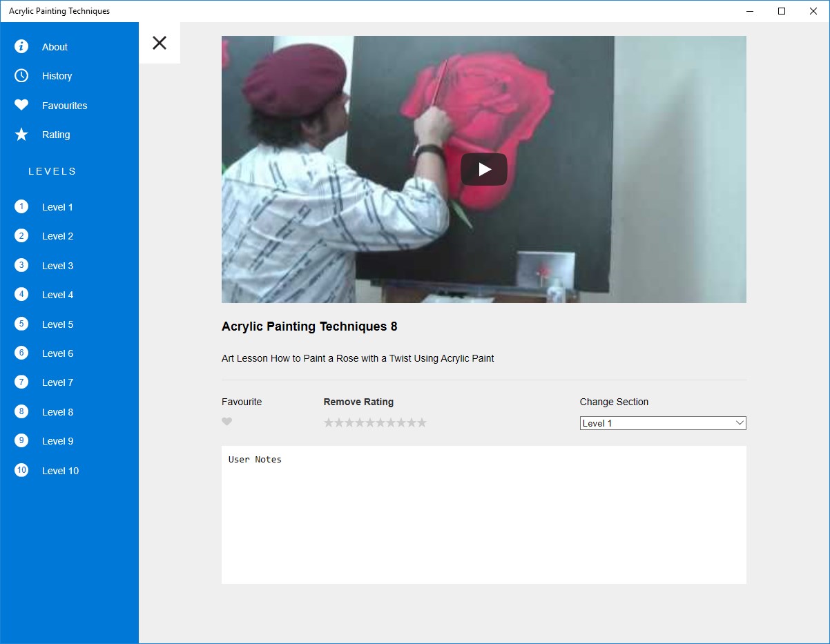The height and width of the screenshot is (644, 830).
Task: Minimize the Acrylic Painting Techniques window
Action: (750, 11)
